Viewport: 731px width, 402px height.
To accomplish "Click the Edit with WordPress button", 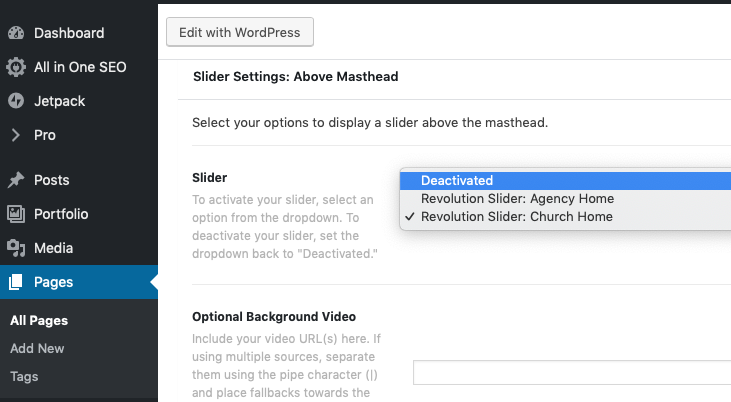I will [x=240, y=32].
